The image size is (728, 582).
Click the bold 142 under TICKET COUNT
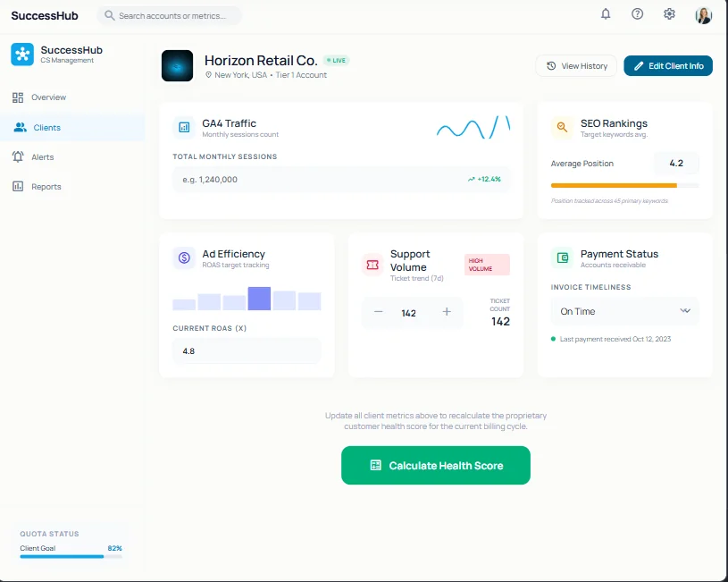click(500, 322)
